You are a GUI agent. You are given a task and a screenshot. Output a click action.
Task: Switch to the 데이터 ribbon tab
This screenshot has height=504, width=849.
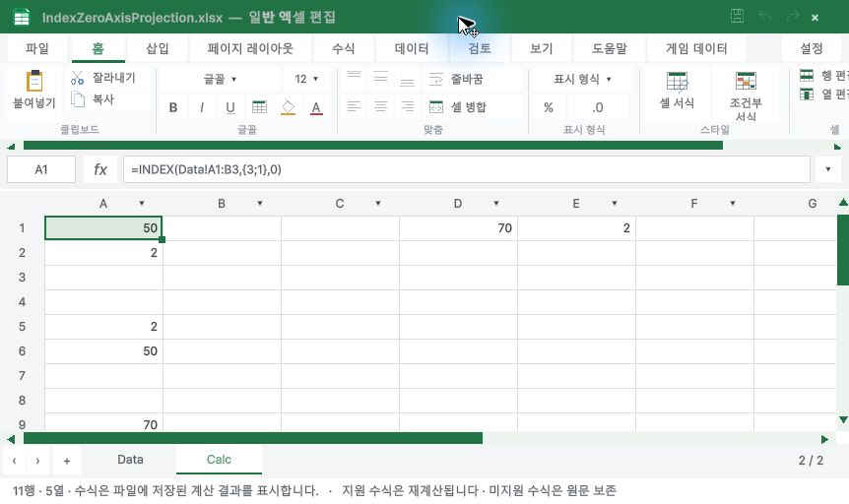412,48
